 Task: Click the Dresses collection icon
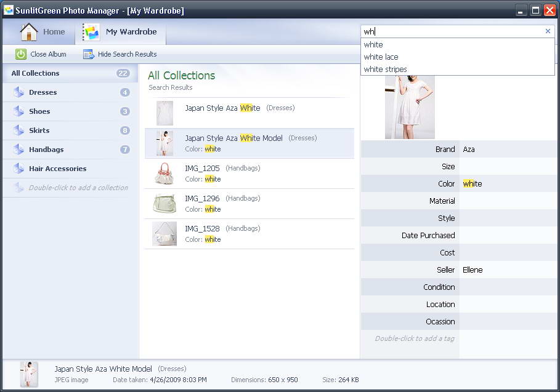tap(18, 92)
